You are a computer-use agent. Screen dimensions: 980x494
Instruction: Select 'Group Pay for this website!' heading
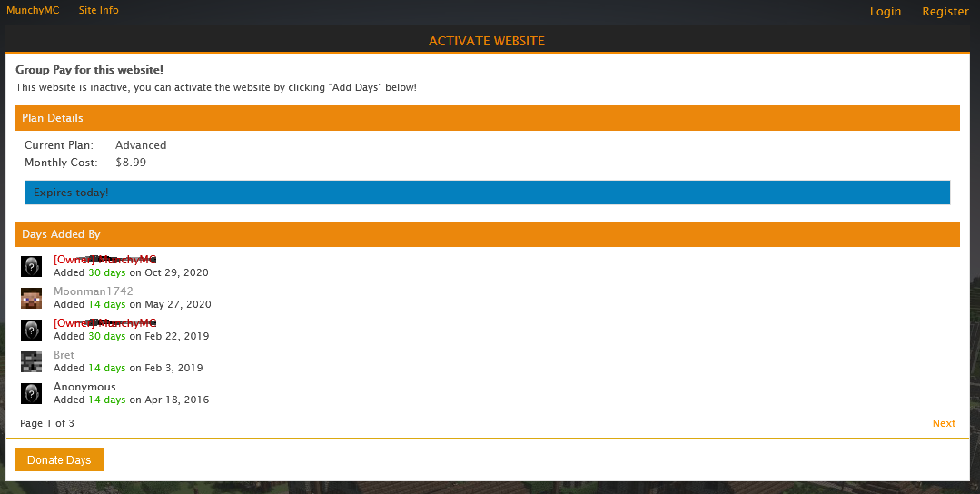[x=89, y=70]
